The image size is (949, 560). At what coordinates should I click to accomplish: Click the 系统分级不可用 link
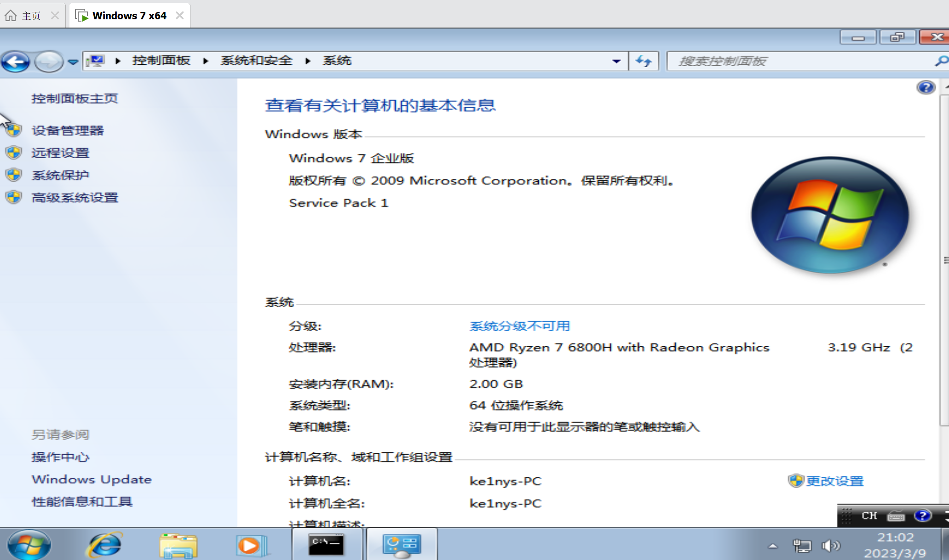[x=519, y=326]
